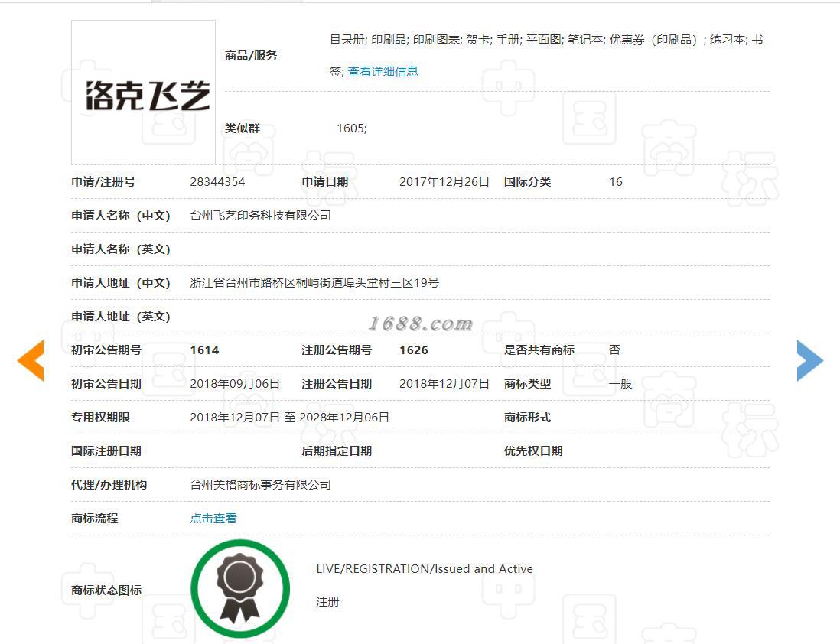Select LIVE/REGISTRATION/Issued and Active status text
The width and height of the screenshot is (840, 644).
click(x=425, y=569)
